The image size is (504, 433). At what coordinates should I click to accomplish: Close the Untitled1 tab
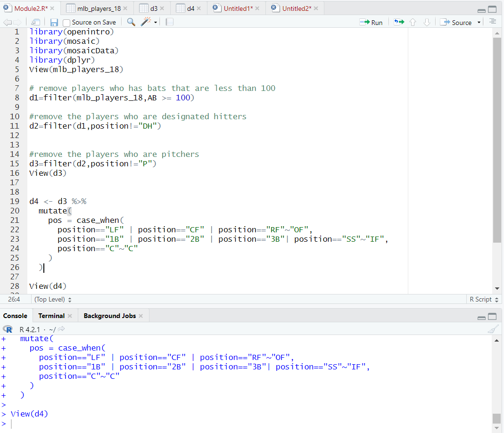pos(257,8)
